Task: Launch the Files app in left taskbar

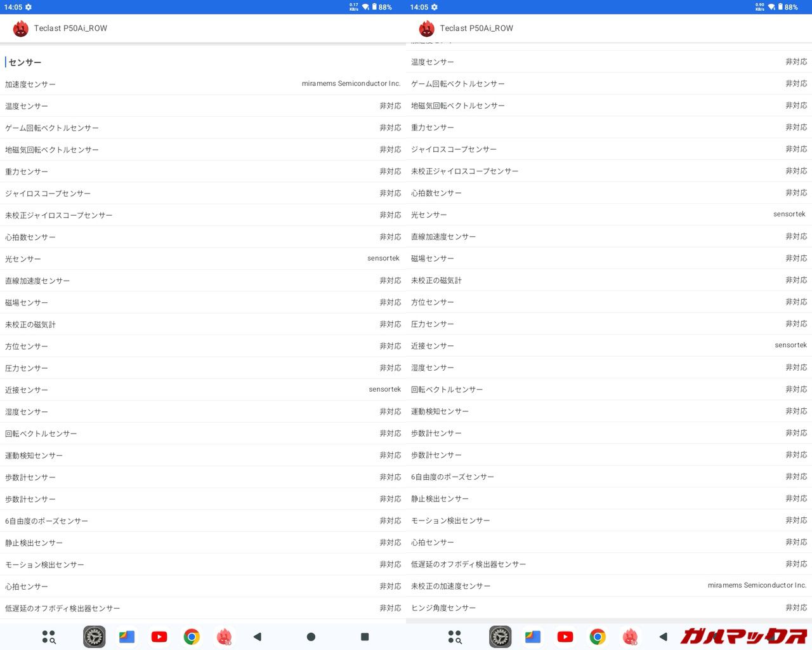Action: (x=127, y=637)
